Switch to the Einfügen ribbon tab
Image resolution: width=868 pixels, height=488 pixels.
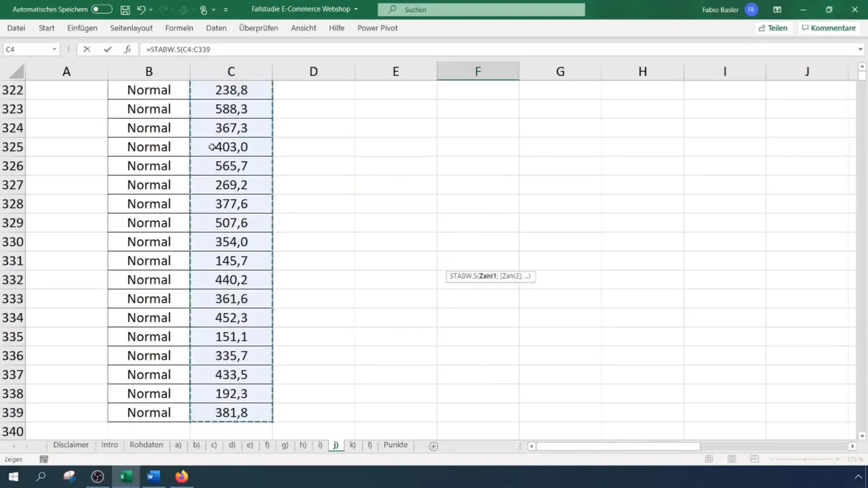pos(82,28)
